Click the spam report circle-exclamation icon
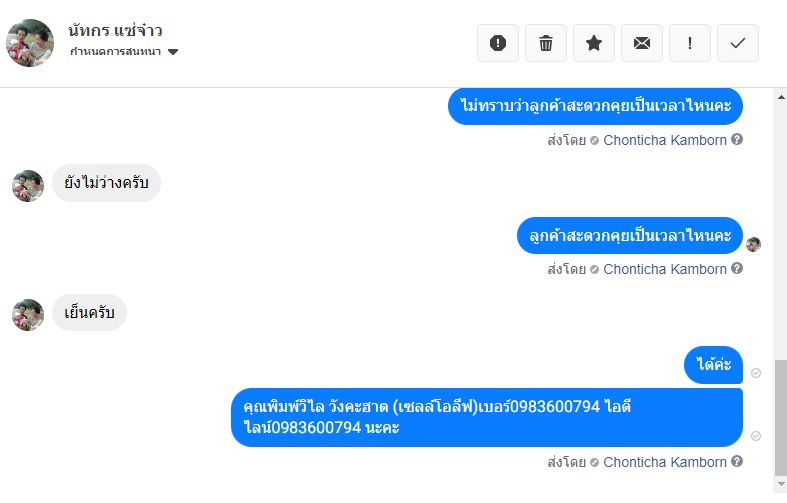This screenshot has width=787, height=503. pos(498,43)
